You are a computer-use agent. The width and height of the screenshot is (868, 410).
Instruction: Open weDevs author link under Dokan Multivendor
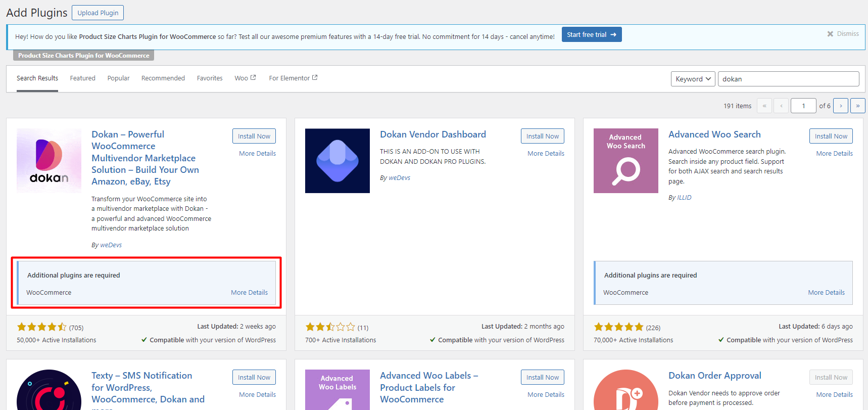[x=111, y=245]
